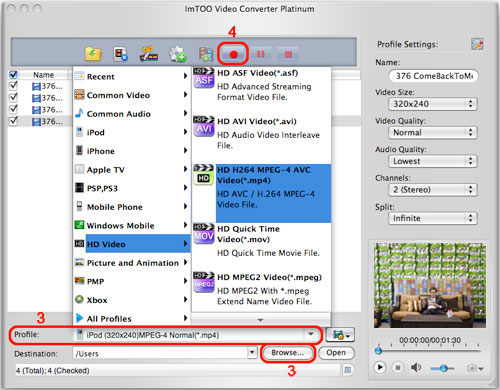Open the iPod profiles submenu
Screen dimensions: 500x390
[x=132, y=132]
